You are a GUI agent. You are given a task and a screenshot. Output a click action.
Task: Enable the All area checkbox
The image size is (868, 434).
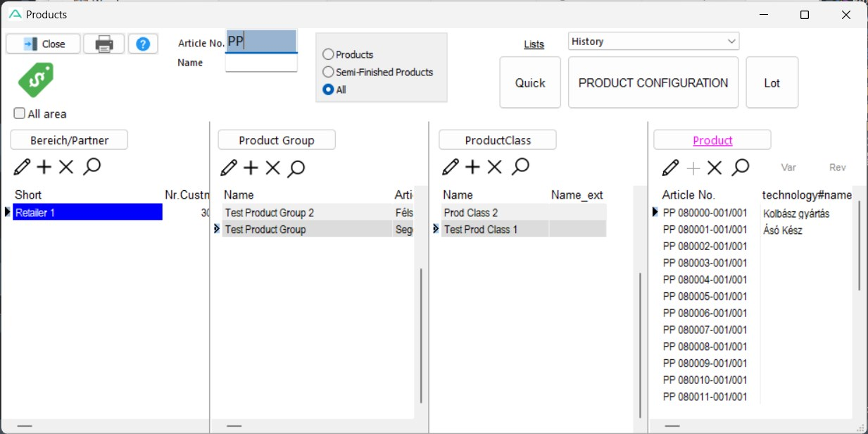[20, 113]
